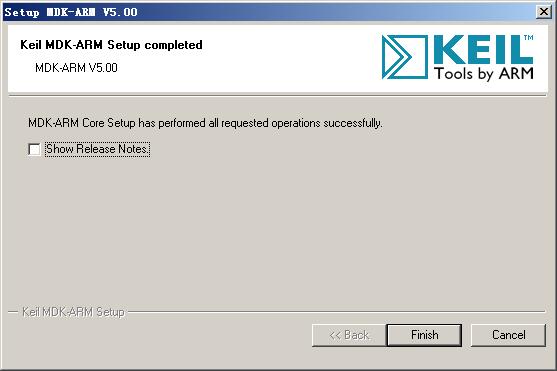
Task: Click the operations successfully message text
Action: 205,123
